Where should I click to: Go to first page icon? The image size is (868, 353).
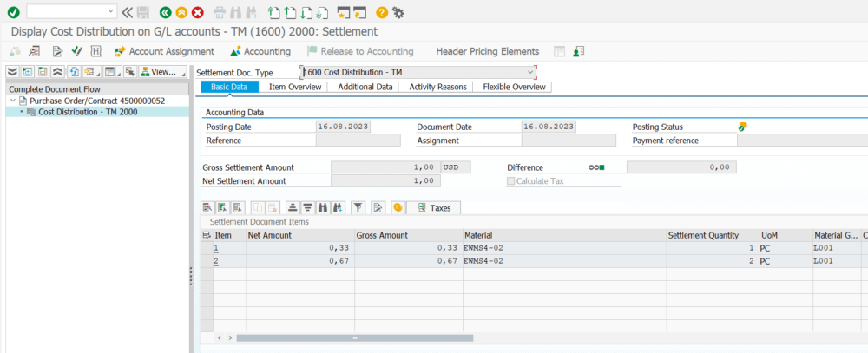pos(273,11)
